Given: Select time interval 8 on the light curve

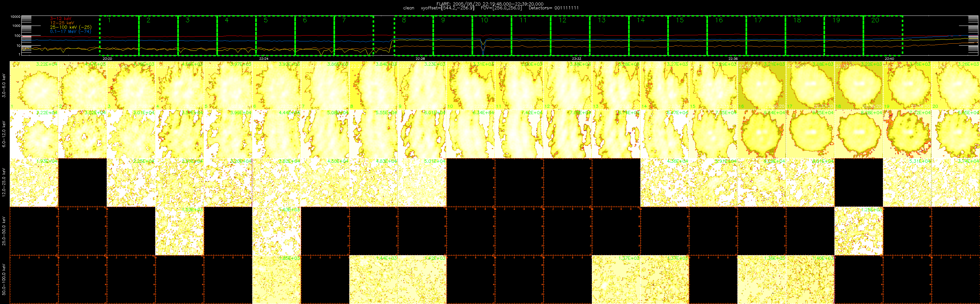Looking at the screenshot, I should coord(414,36).
